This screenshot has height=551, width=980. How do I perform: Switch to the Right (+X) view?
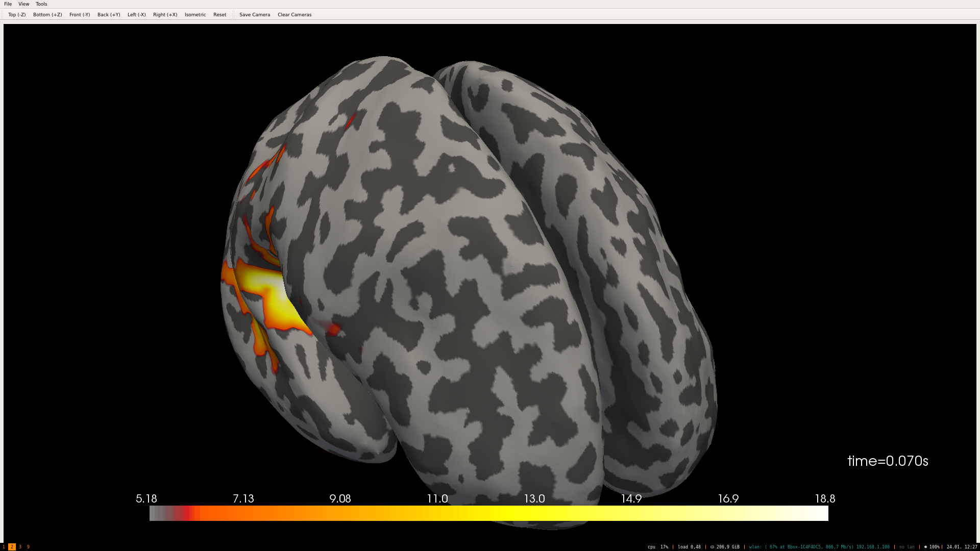pyautogui.click(x=164, y=14)
